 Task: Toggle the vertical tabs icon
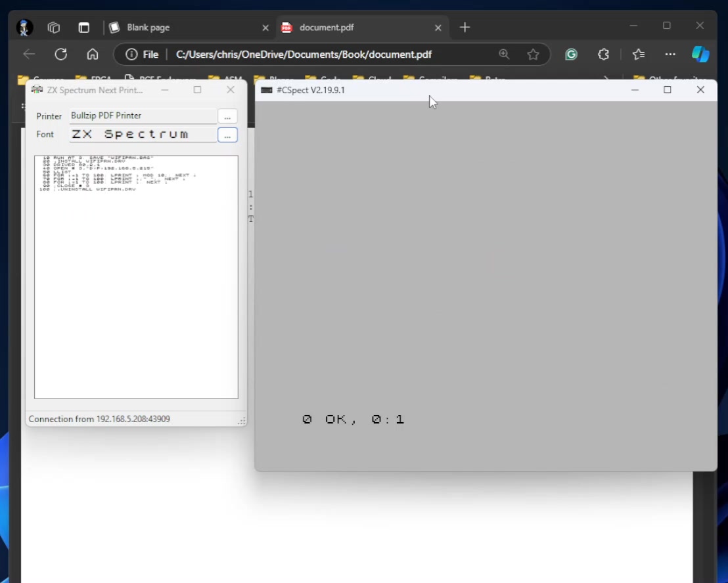[84, 28]
